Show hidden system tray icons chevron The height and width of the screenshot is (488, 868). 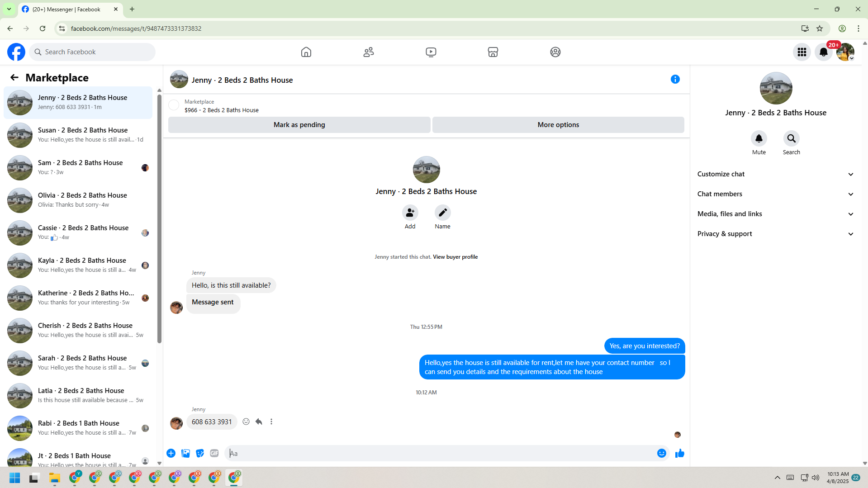778,478
